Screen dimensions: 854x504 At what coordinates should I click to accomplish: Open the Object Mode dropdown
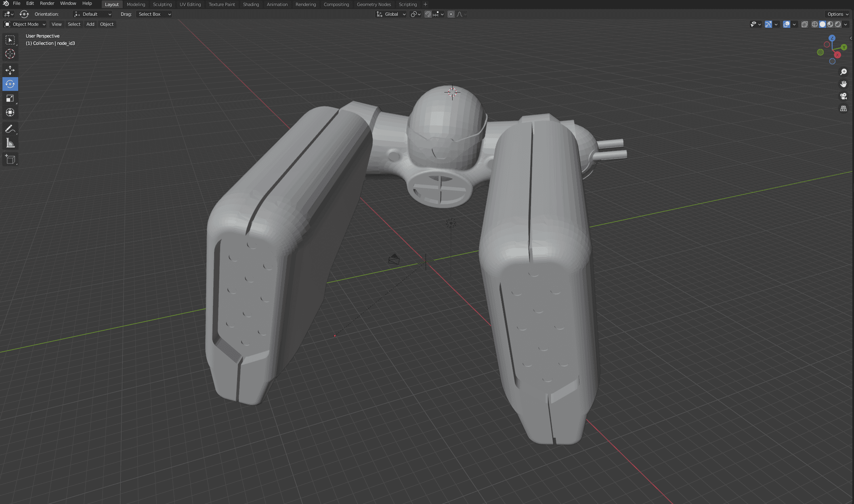pyautogui.click(x=25, y=24)
